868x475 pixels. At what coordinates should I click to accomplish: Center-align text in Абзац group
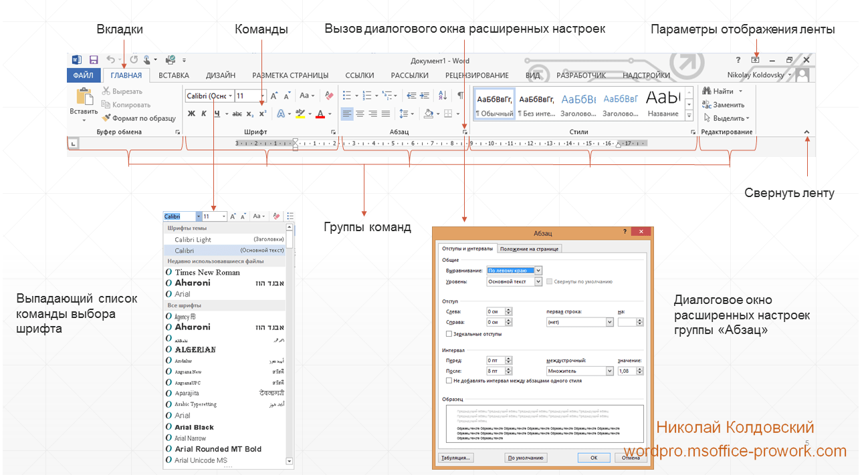[360, 114]
